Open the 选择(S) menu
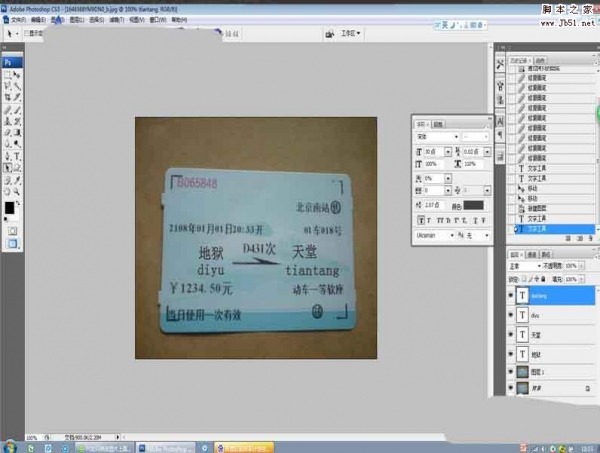 (x=96, y=20)
